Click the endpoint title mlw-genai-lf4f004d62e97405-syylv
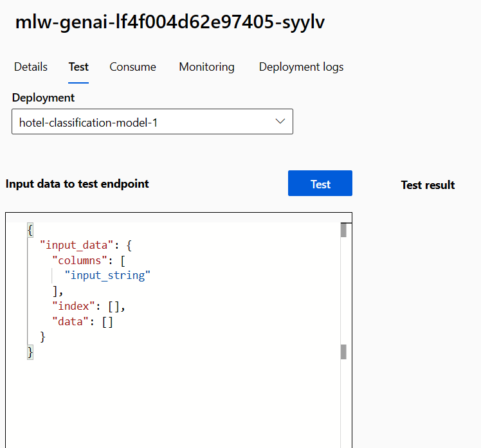 170,22
